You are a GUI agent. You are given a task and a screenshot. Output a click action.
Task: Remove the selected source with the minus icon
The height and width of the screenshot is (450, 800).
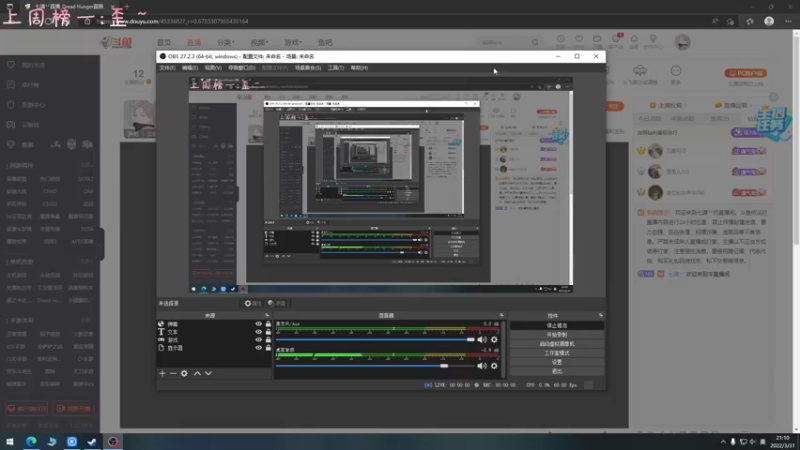(x=173, y=373)
